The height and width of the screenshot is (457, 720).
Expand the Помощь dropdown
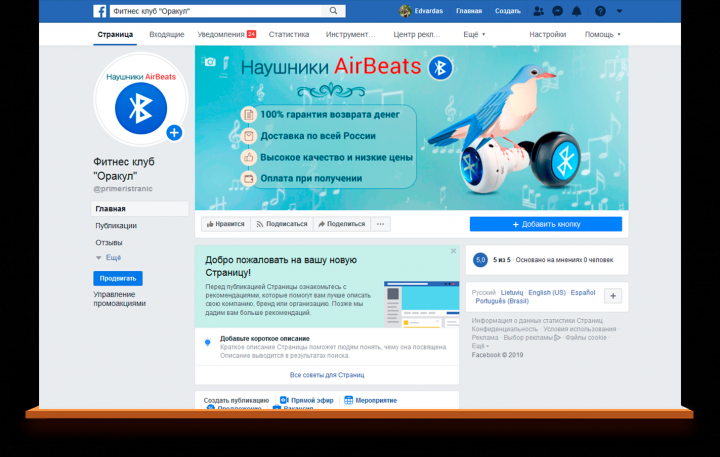602,34
